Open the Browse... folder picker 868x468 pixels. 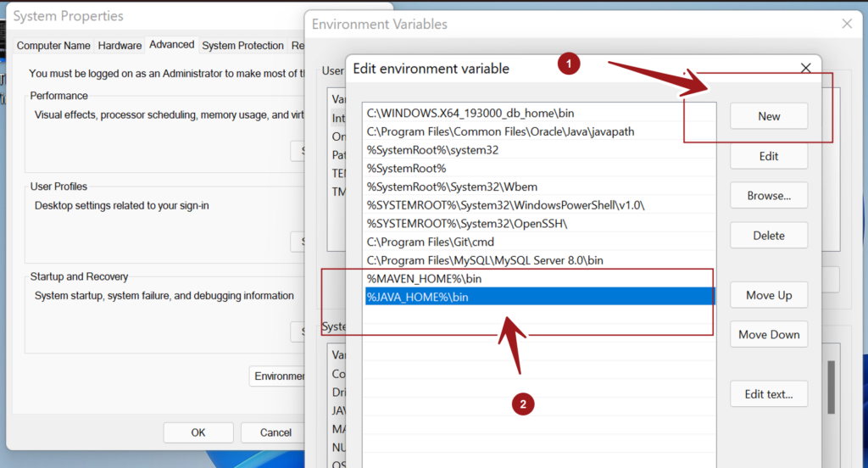point(768,196)
